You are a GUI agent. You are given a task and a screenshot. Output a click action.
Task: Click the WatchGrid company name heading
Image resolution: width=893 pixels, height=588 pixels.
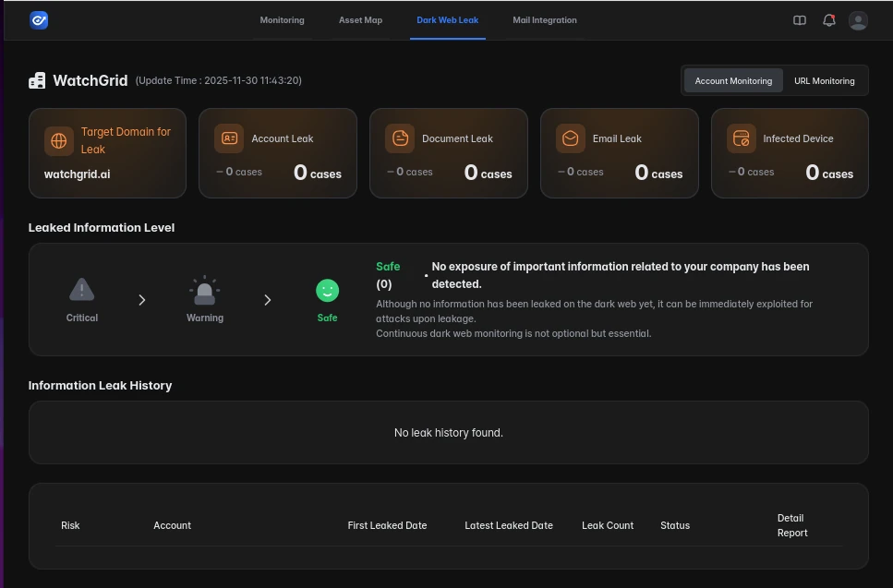pos(90,80)
